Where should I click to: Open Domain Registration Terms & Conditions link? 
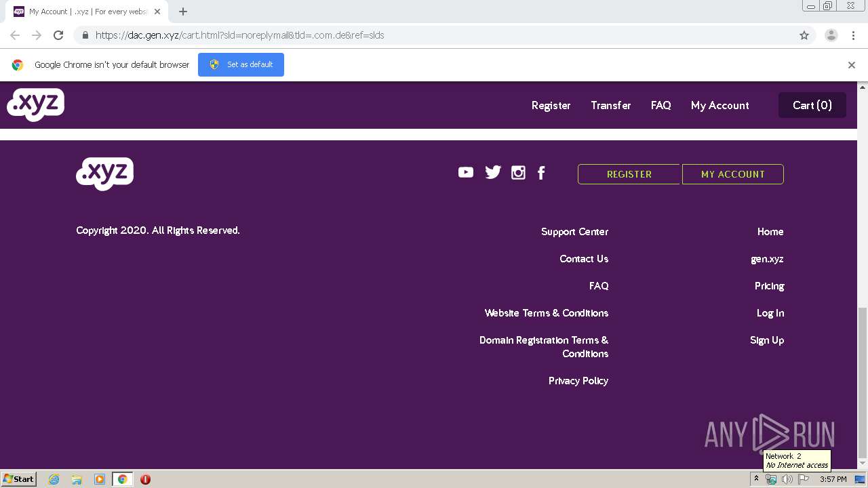(544, 347)
